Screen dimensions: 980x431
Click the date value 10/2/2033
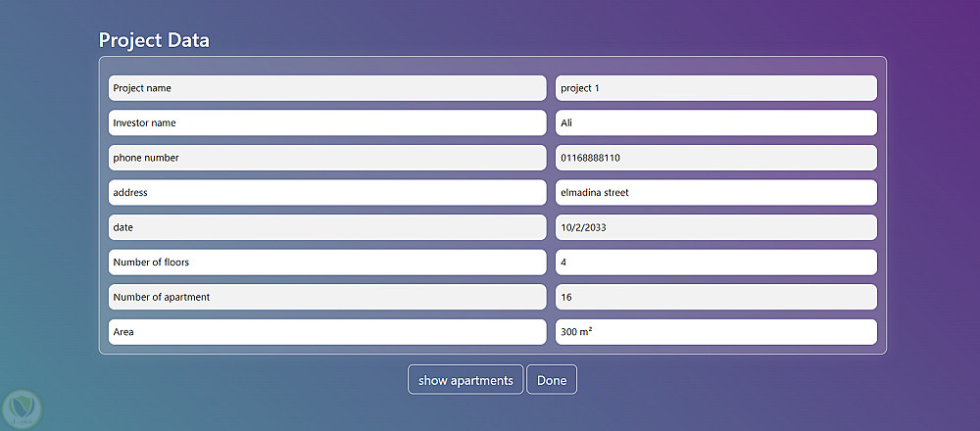[x=715, y=227]
